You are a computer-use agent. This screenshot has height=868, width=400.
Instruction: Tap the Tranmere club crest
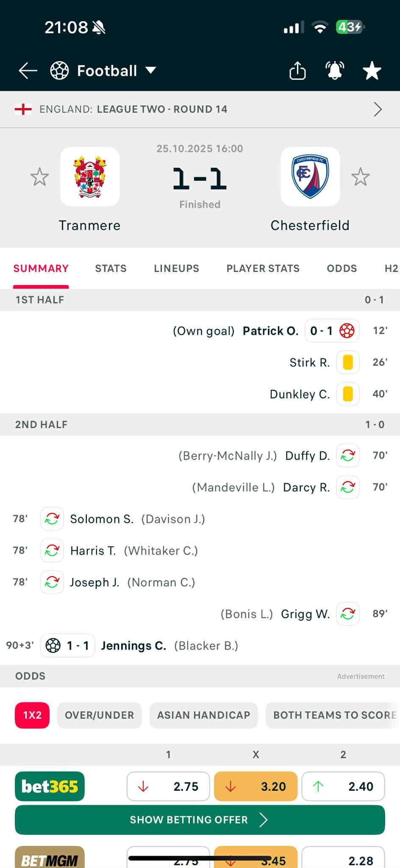[x=90, y=177]
